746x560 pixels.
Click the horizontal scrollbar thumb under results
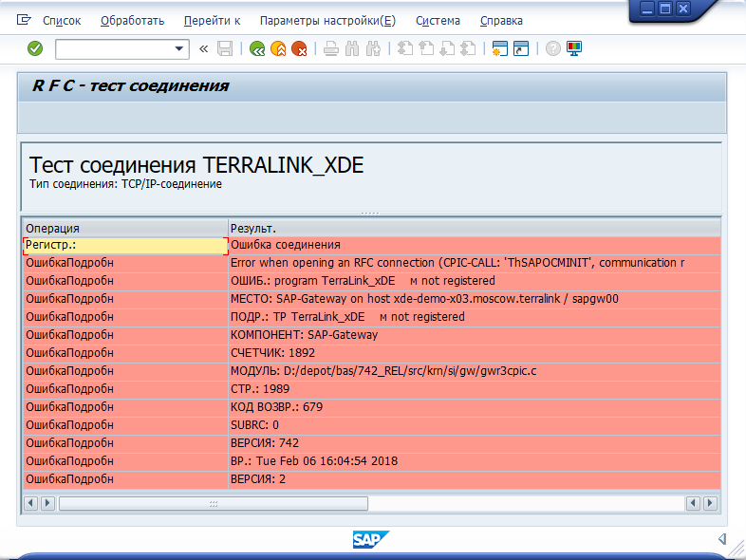(213, 503)
